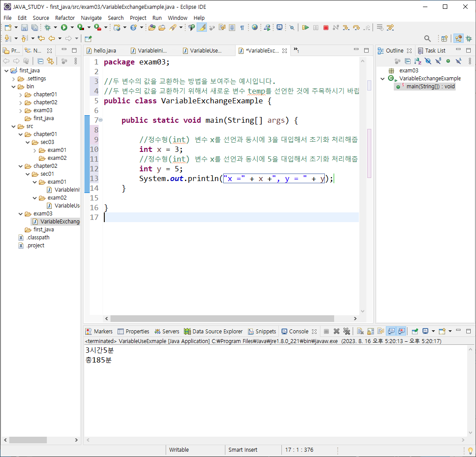Viewport: 476px width, 457px height.
Task: Click the Skip All Breakpoints icon
Action: coord(292,27)
